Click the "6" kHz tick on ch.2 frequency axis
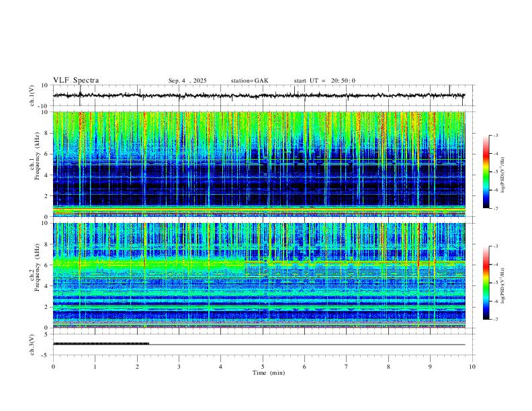Viewport: 532px width, 411px height. tap(46, 265)
